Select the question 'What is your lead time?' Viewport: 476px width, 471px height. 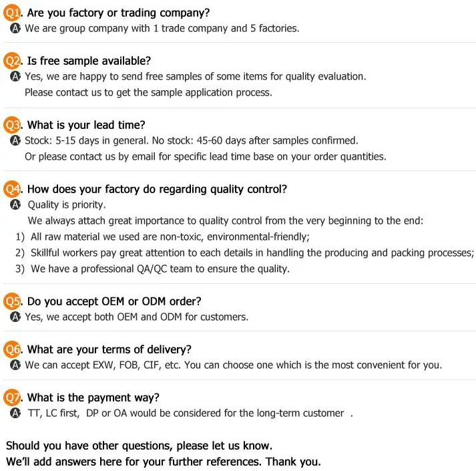[x=86, y=125]
